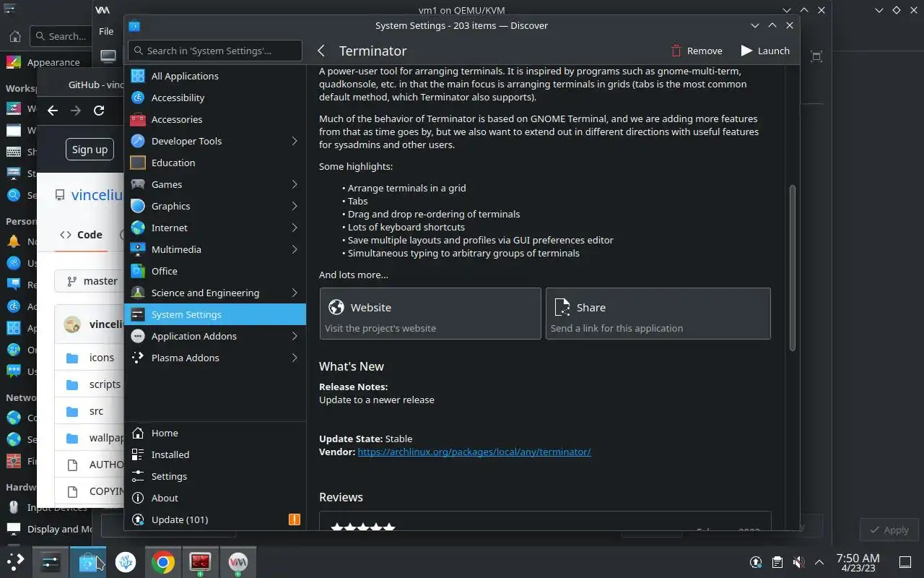The image size is (924, 578).
Task: Share a link for Terminator
Action: point(658,314)
